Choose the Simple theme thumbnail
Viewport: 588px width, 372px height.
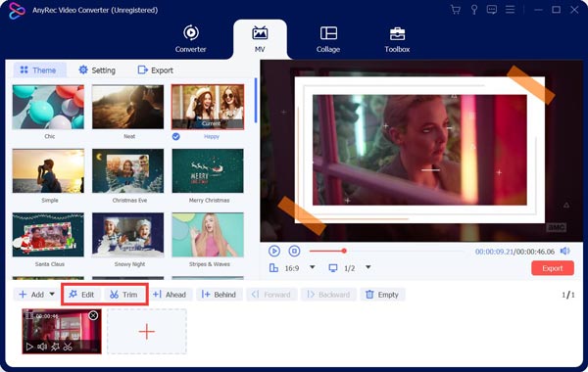click(48, 171)
